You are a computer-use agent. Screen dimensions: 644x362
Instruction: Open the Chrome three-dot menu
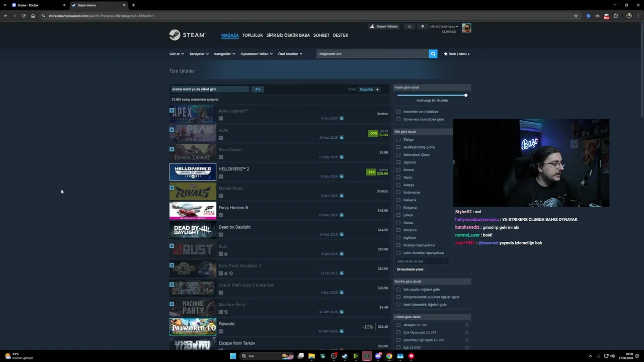[638, 16]
